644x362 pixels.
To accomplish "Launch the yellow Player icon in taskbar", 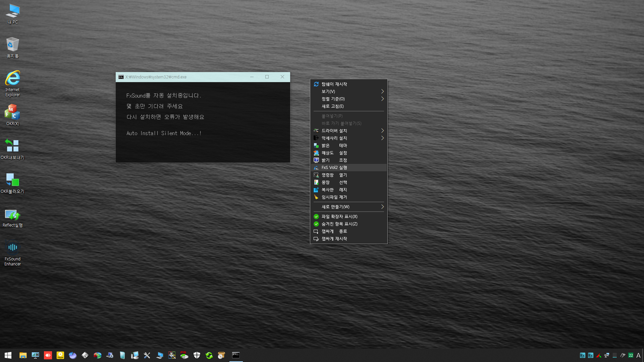I will [x=60, y=355].
